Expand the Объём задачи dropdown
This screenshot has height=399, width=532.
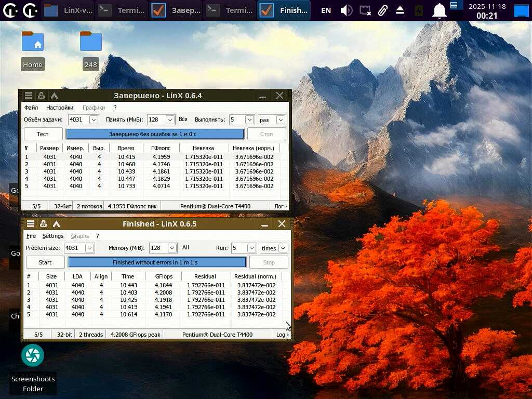(x=94, y=120)
